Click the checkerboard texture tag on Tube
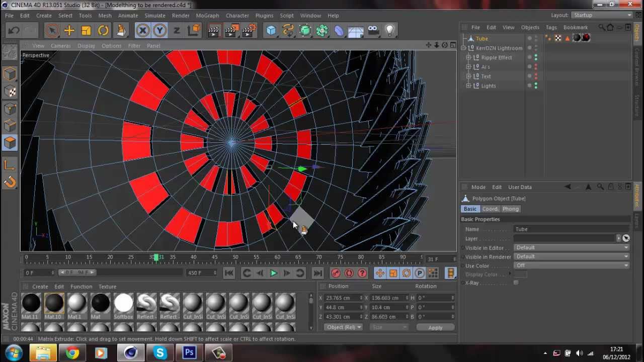Screen dimensions: 644x362 coord(558,38)
